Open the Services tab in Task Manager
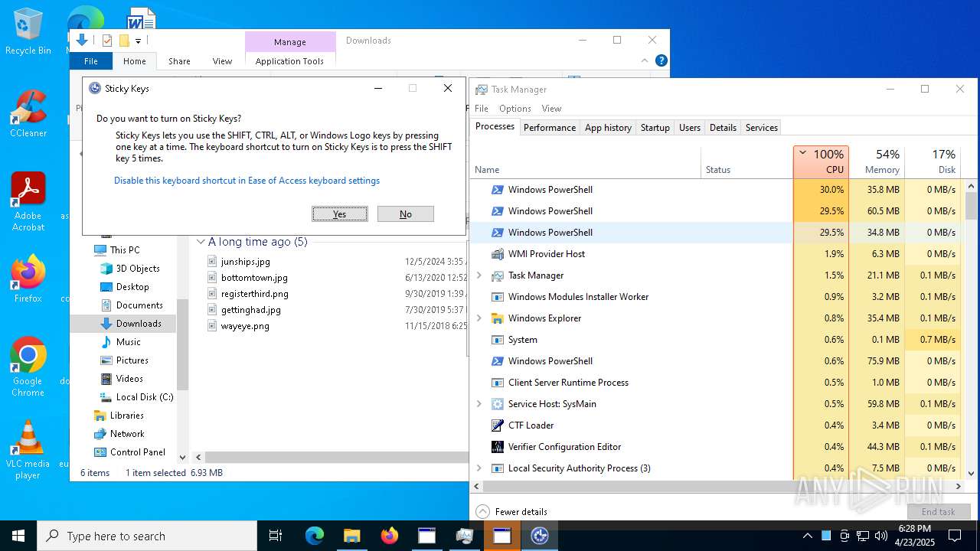The width and height of the screenshot is (980, 551). coord(762,128)
